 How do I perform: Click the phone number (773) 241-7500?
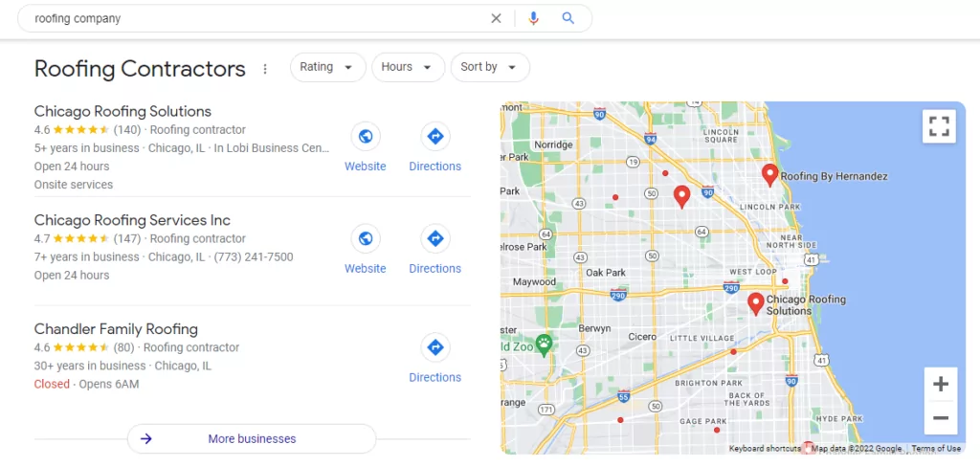click(254, 256)
